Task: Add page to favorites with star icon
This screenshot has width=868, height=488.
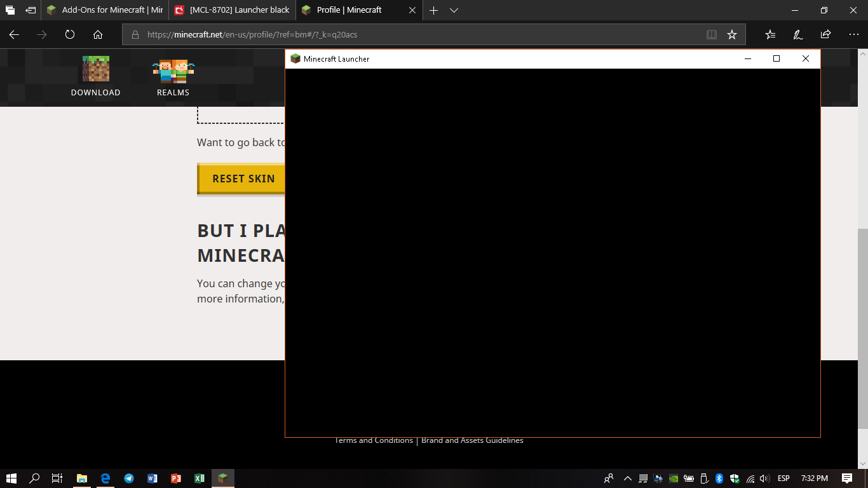Action: pyautogui.click(x=732, y=35)
